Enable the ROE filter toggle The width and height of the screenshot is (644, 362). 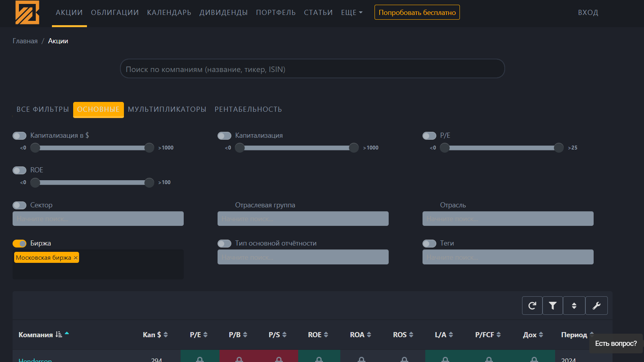(19, 170)
